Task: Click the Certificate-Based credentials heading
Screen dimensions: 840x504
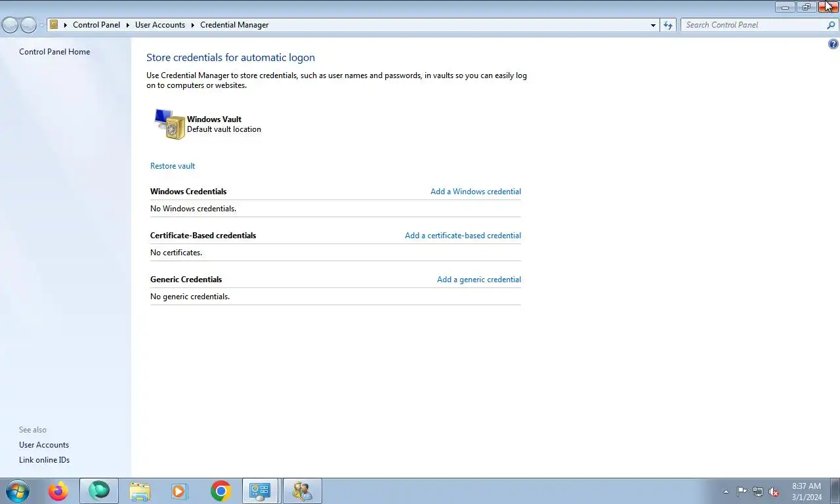Action: (x=203, y=236)
